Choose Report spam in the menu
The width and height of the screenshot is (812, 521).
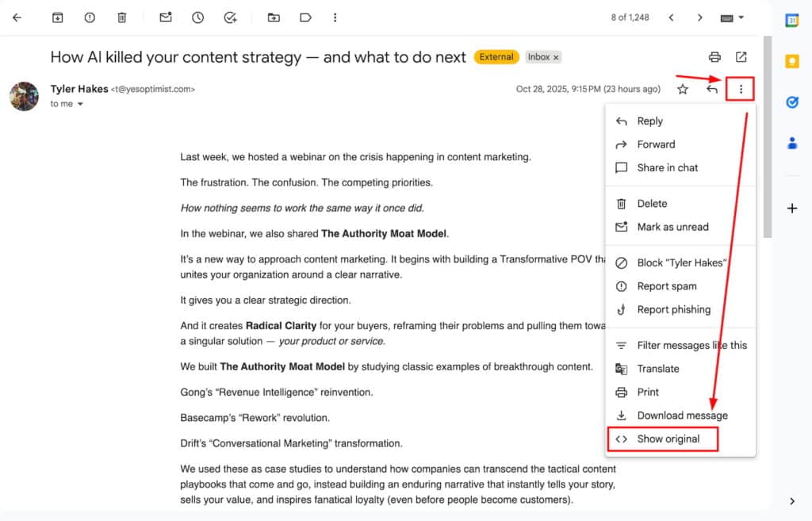coord(680,286)
